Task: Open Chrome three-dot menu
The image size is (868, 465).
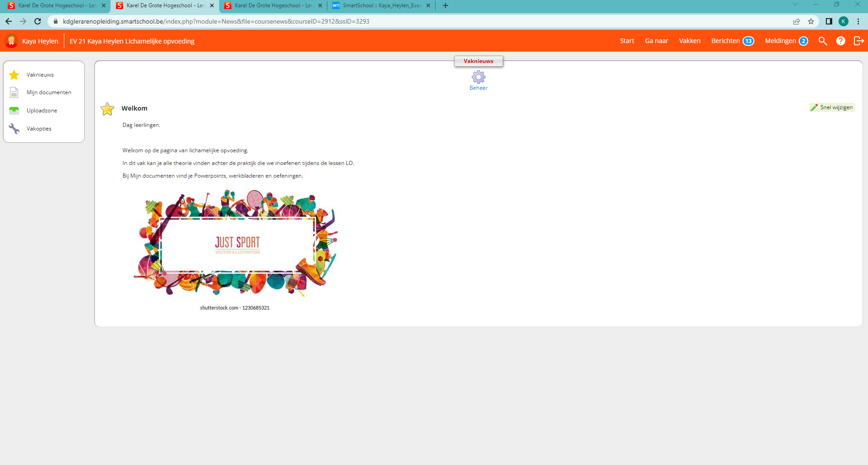Action: [858, 21]
